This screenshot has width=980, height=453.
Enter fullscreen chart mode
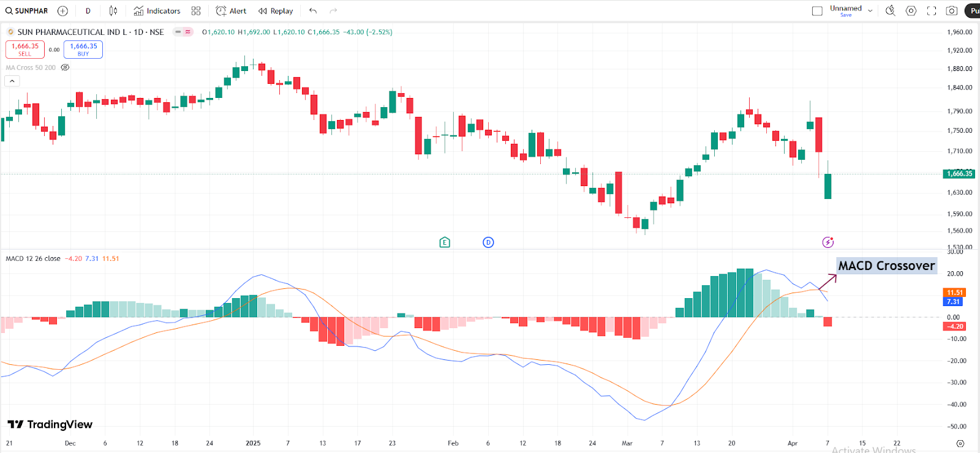932,11
